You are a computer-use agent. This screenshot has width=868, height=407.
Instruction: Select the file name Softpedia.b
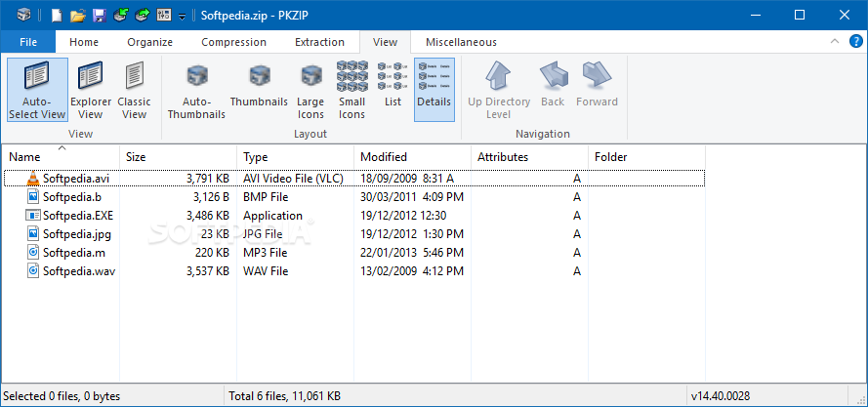(x=72, y=196)
